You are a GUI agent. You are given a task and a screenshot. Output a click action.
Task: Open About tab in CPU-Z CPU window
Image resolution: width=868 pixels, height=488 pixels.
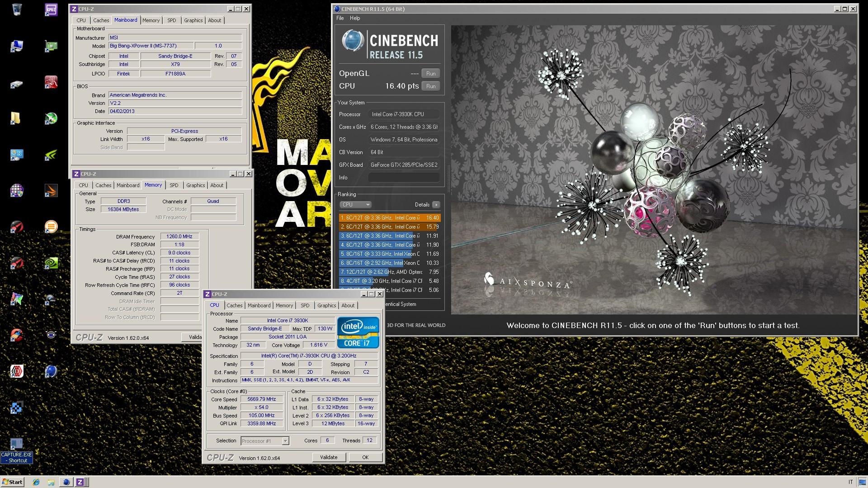pos(348,305)
